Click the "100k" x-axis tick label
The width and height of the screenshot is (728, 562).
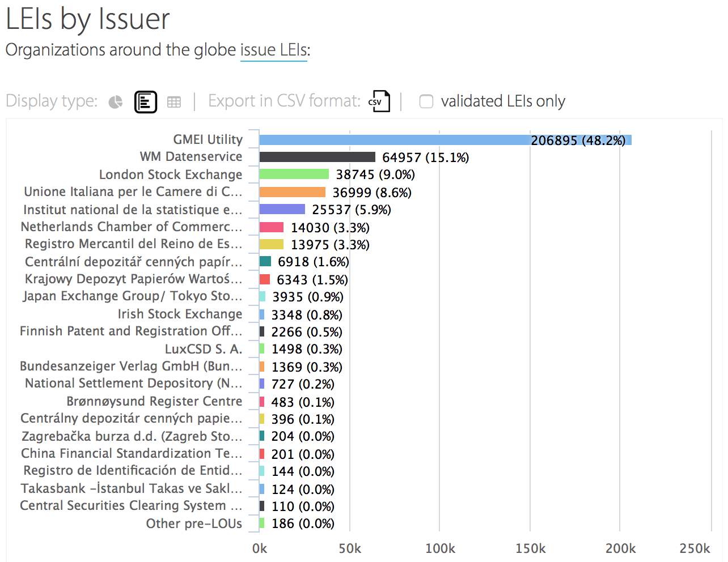[440, 548]
